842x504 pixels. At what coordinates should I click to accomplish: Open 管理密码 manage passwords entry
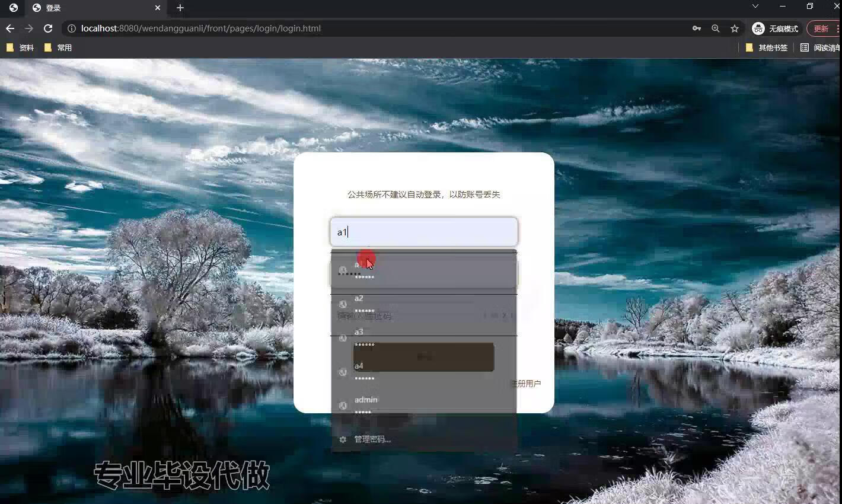[424, 439]
